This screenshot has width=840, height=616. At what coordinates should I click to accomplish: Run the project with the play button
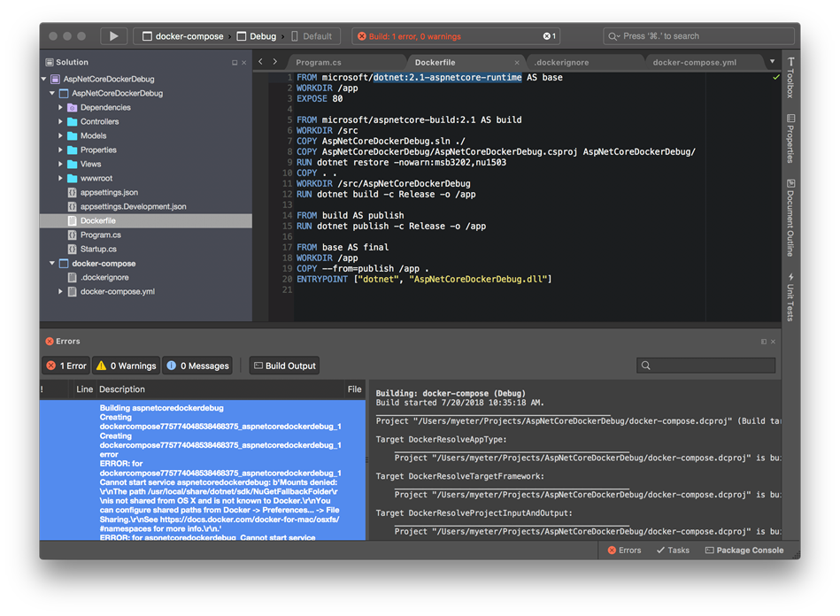point(113,36)
